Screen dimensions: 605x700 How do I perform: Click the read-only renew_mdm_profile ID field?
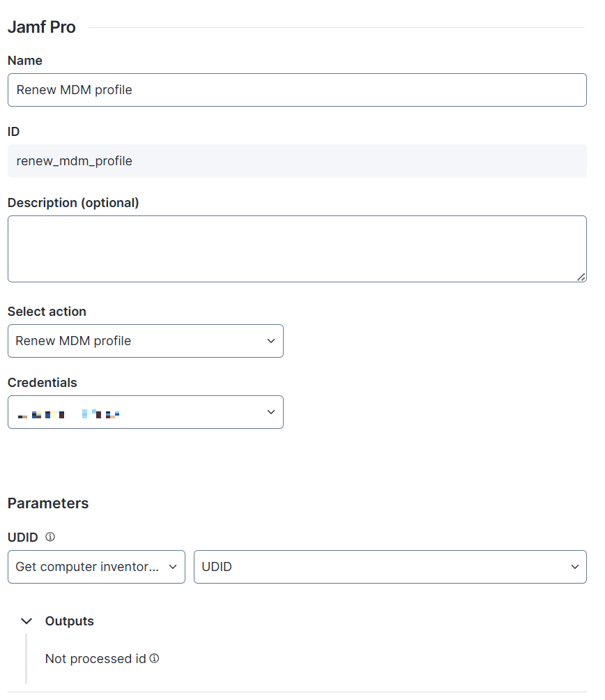(297, 161)
